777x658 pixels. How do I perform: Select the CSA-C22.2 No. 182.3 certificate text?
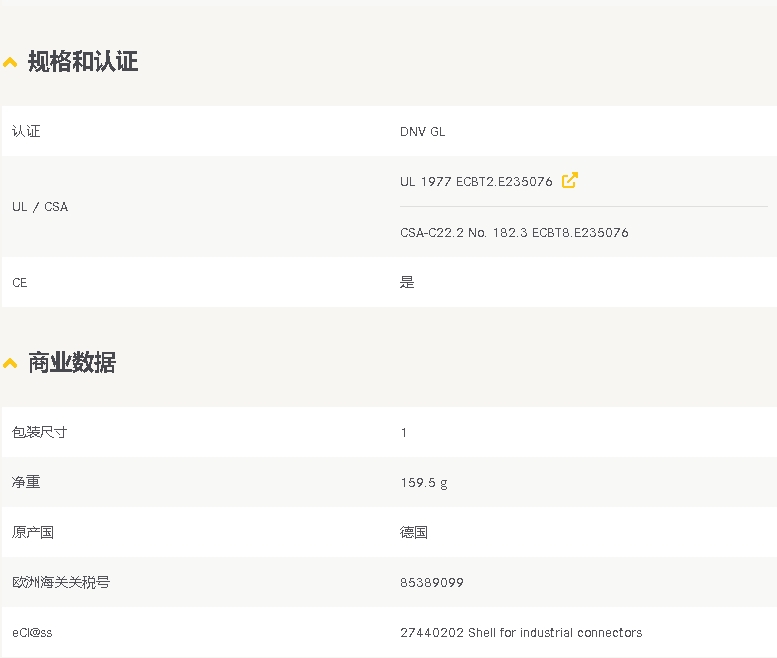point(514,233)
